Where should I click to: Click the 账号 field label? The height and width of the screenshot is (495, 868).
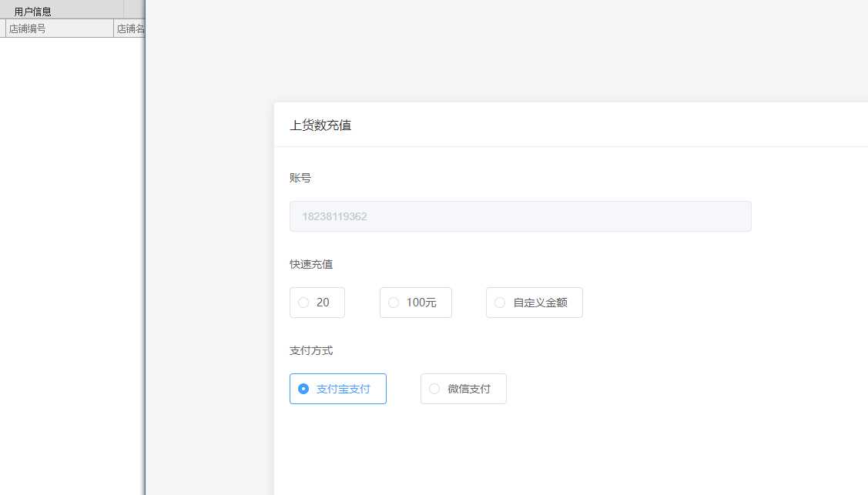point(300,178)
